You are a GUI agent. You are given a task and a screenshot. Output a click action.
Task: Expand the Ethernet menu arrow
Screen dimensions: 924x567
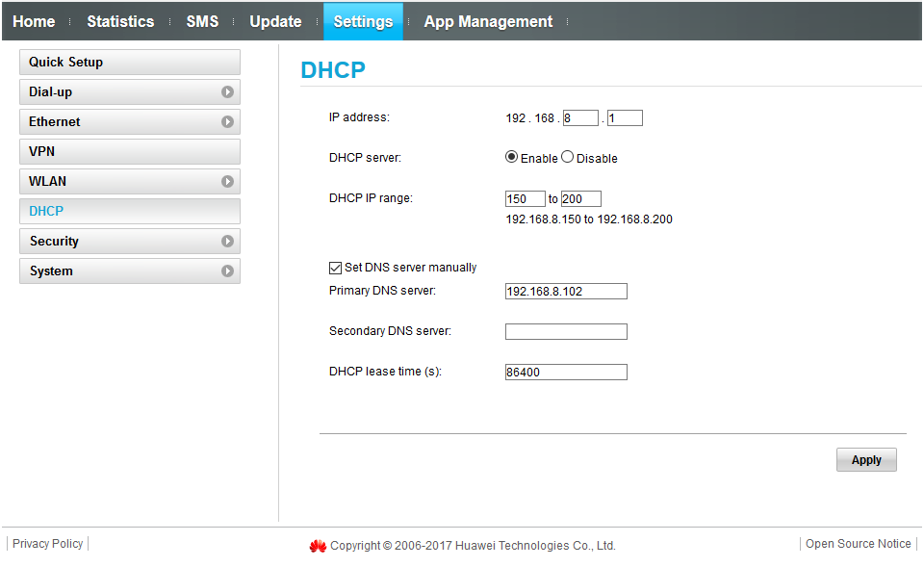(x=227, y=122)
